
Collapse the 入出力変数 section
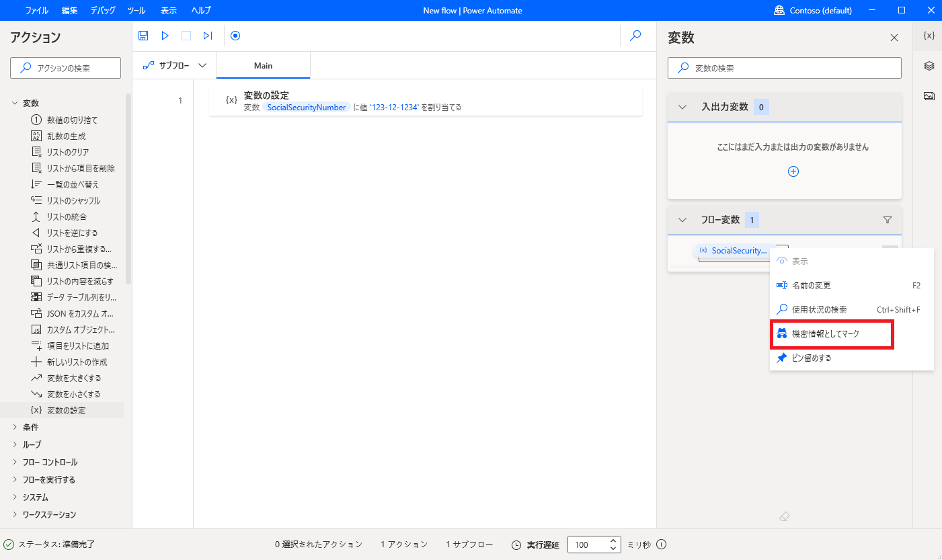point(683,107)
